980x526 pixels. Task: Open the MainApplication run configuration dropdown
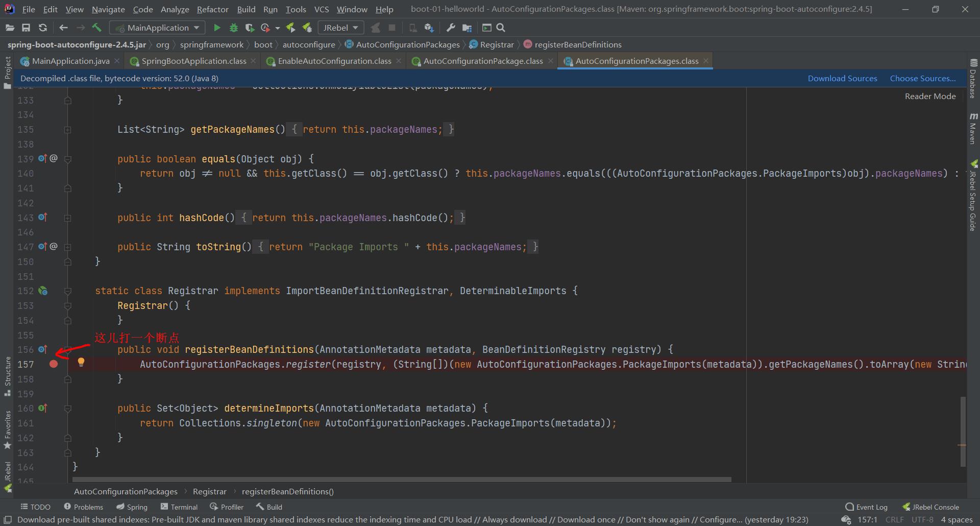click(158, 28)
